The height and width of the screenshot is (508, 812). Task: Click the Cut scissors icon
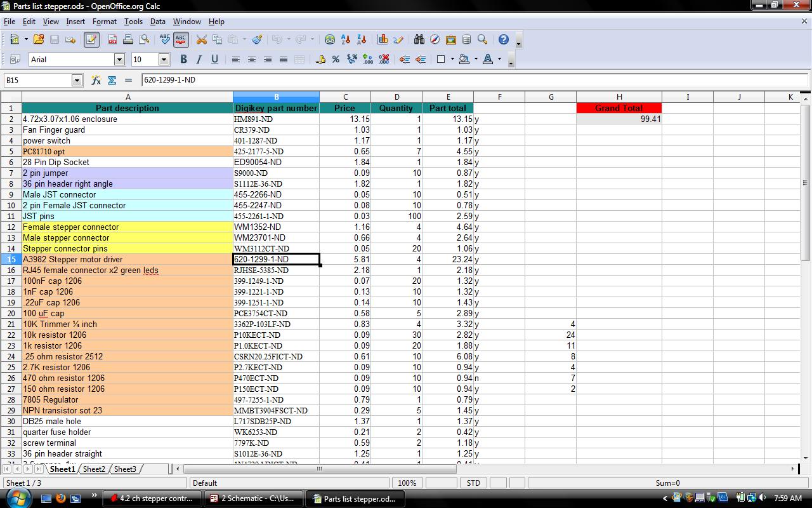tap(202, 39)
